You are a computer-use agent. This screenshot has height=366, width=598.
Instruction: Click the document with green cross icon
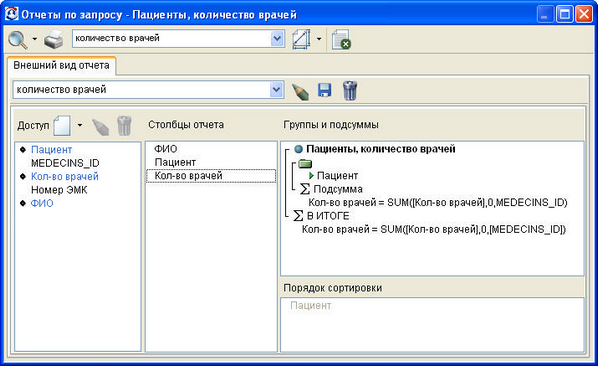(341, 40)
